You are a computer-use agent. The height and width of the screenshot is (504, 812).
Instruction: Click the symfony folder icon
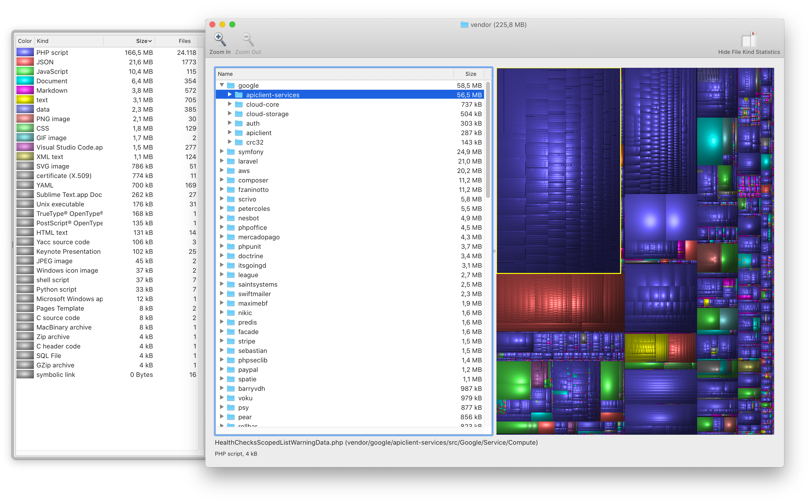(x=231, y=152)
